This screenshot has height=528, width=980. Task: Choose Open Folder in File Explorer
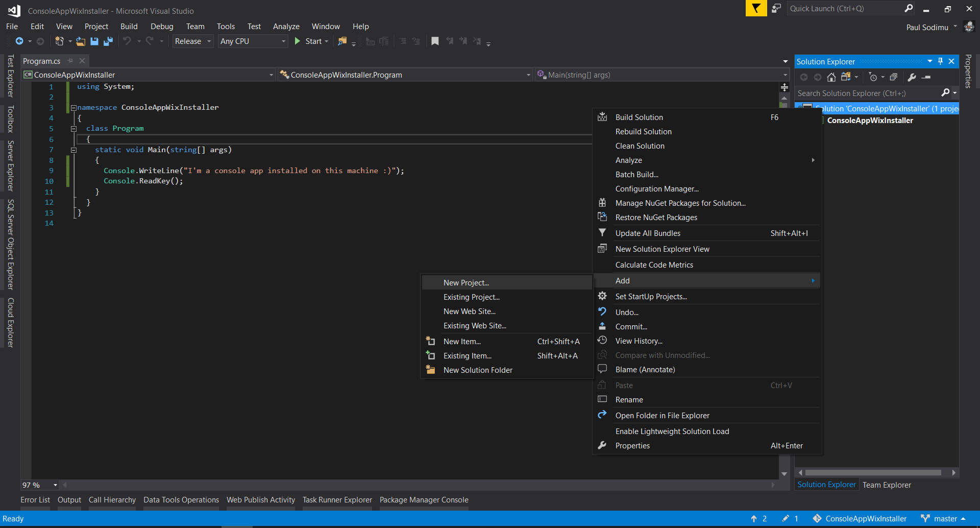[x=707, y=416]
